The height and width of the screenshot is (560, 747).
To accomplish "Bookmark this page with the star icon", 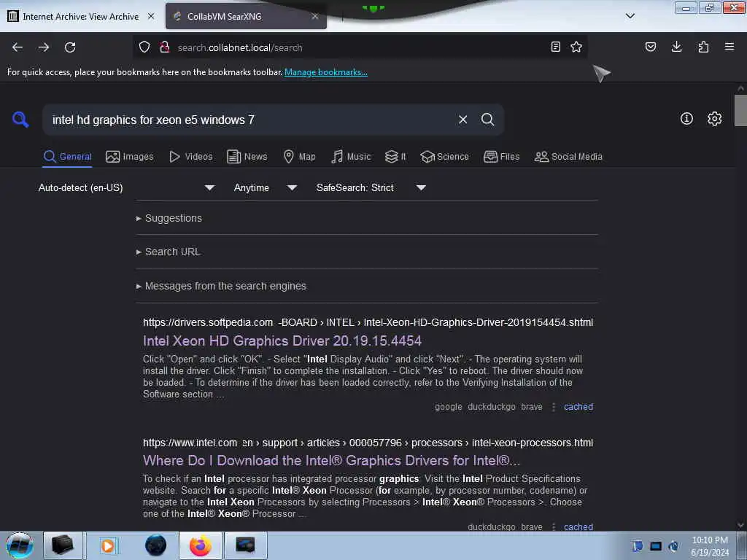I will pos(576,47).
